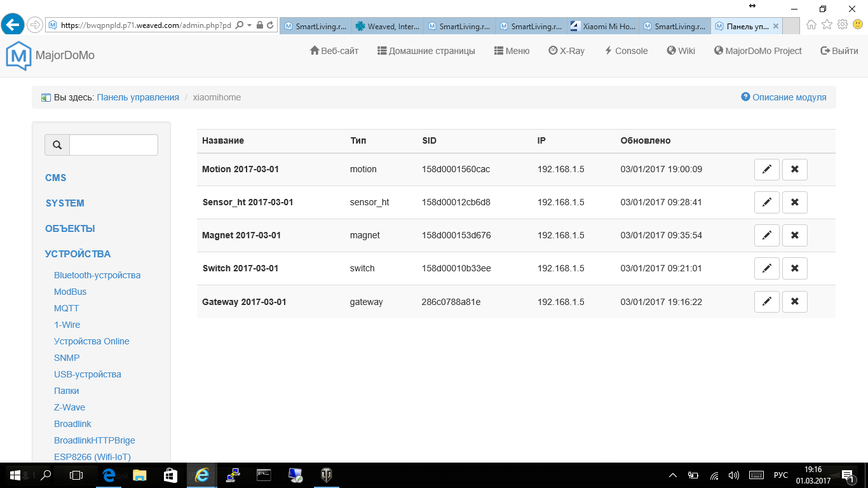Open browser favorites star

tap(827, 25)
